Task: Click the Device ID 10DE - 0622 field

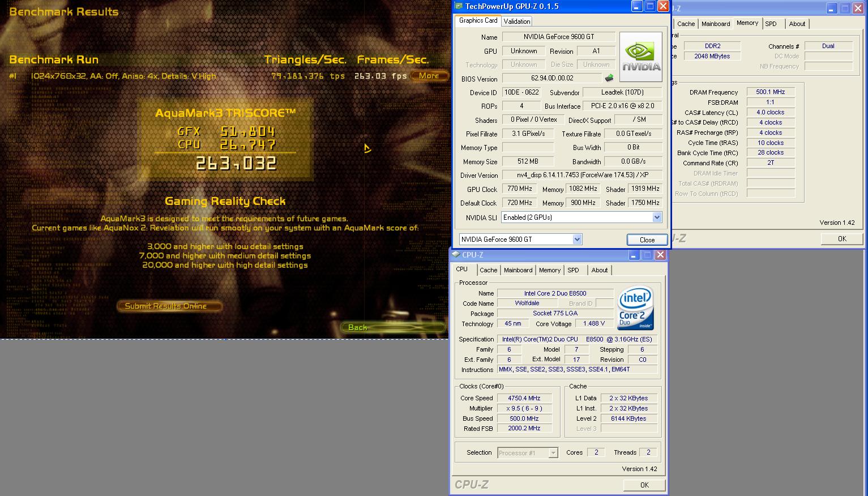Action: point(521,92)
